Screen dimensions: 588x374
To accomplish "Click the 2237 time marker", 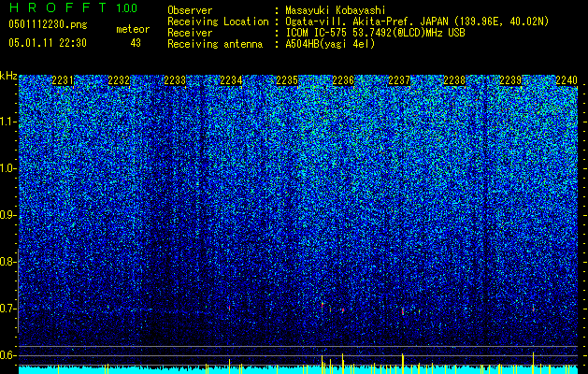I will tap(399, 80).
